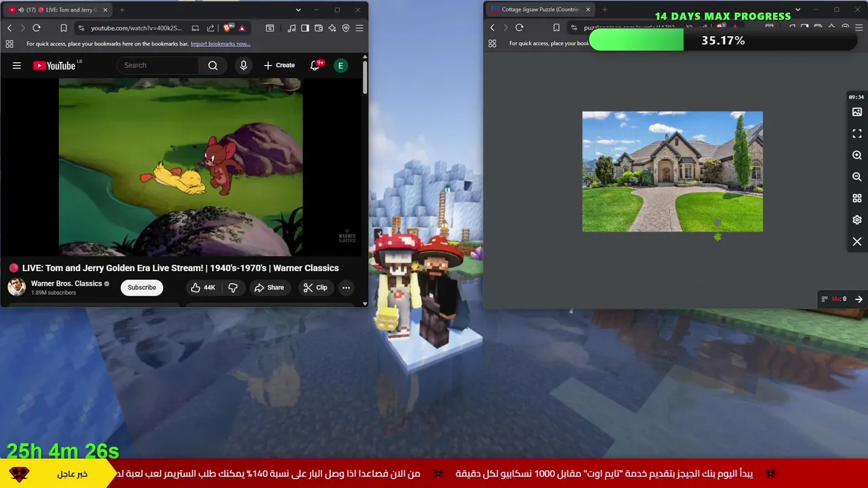Focus the YouTube search field
Viewport: 868px width, 488px height.
pos(159,65)
